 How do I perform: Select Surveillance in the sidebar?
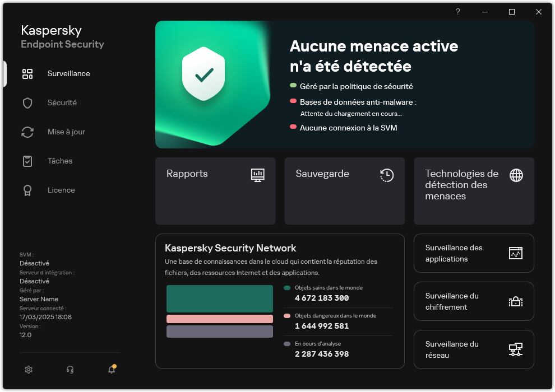(x=68, y=74)
